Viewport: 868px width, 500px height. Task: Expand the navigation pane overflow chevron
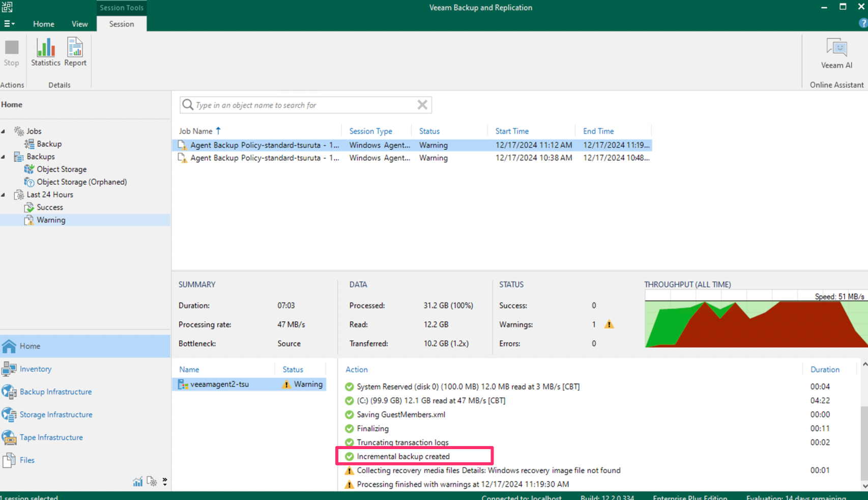point(165,482)
